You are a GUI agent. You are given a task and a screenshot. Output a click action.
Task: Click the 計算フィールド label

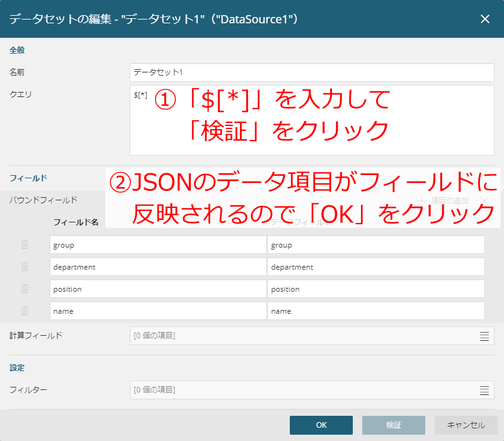pyautogui.click(x=36, y=336)
